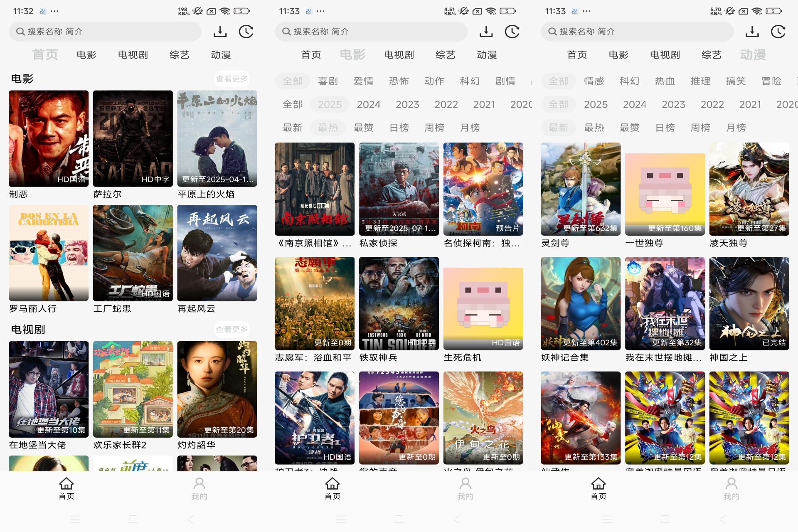Switch to the 电视剧 tab
798x532 pixels.
(133, 54)
